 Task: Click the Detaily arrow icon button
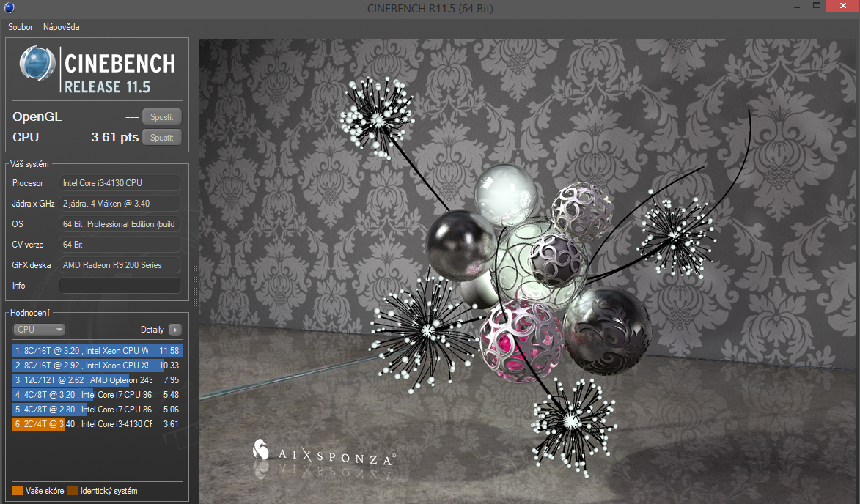tap(174, 330)
